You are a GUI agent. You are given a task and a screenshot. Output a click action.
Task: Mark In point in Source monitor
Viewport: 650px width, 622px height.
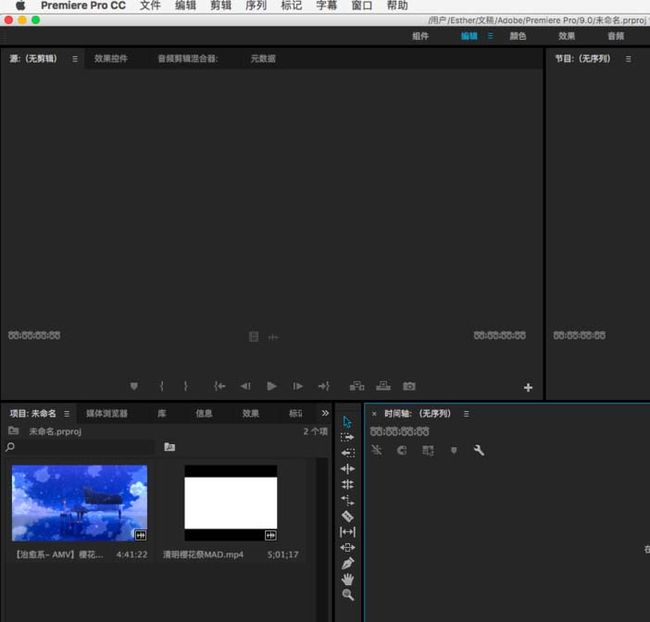click(x=162, y=386)
